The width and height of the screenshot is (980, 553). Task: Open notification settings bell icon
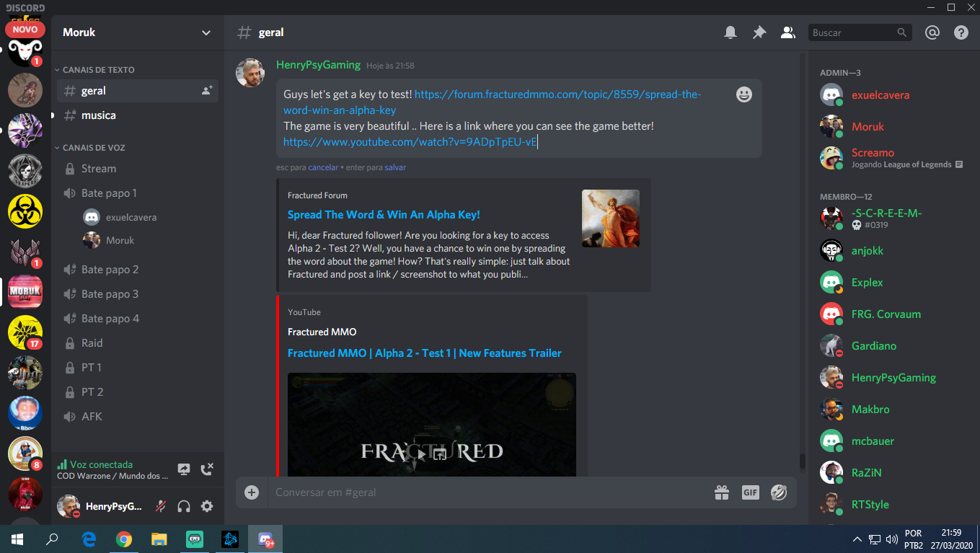tap(730, 32)
